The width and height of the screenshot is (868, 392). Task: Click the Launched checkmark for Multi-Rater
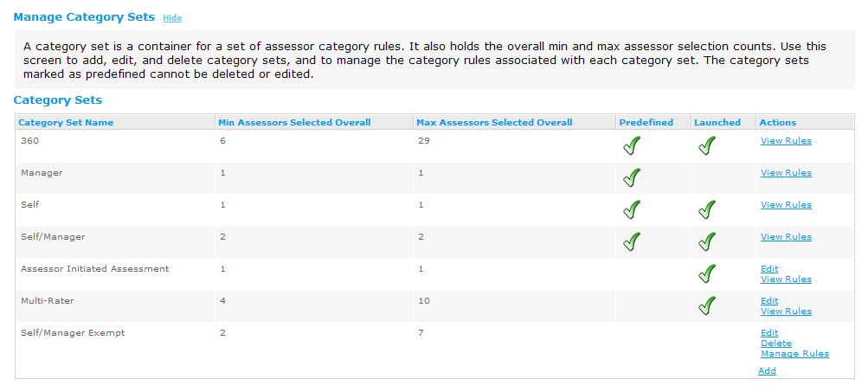click(x=706, y=306)
